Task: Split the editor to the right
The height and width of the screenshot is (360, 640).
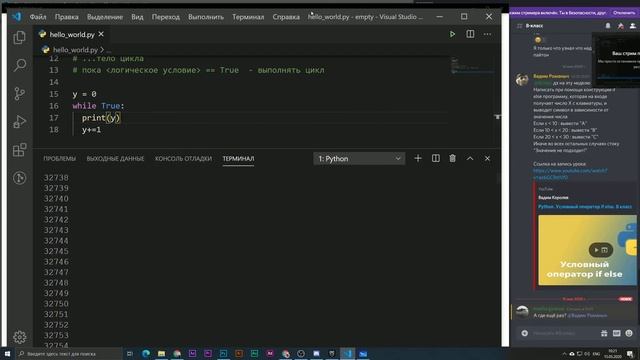Action: click(470, 34)
